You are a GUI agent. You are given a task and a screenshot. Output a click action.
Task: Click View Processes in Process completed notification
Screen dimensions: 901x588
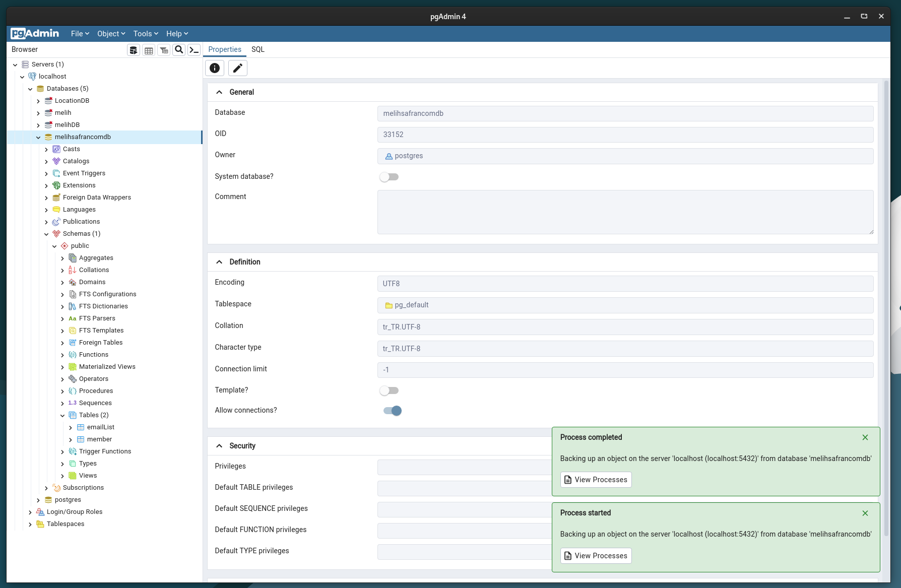[596, 480]
